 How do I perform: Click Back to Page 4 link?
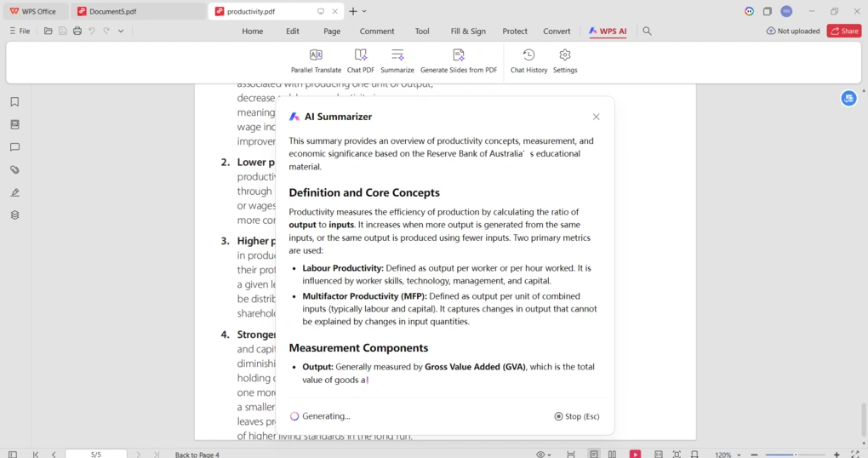point(197,454)
